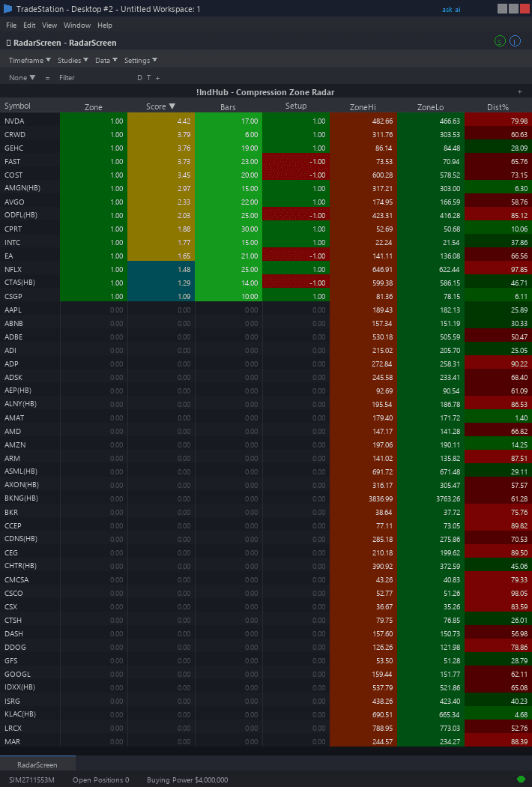The image size is (532, 787).
Task: Open the View menu
Action: (x=49, y=25)
